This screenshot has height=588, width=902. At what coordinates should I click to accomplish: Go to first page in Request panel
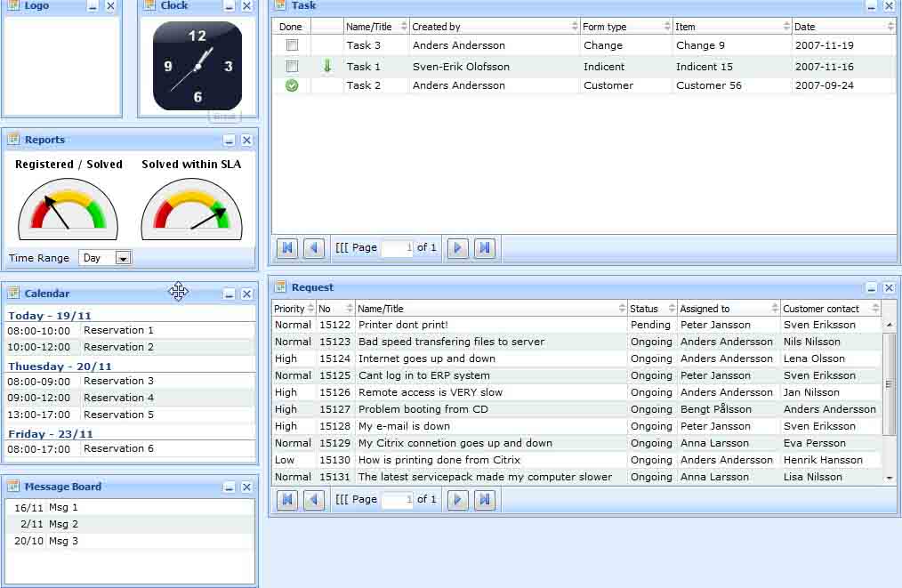point(287,499)
